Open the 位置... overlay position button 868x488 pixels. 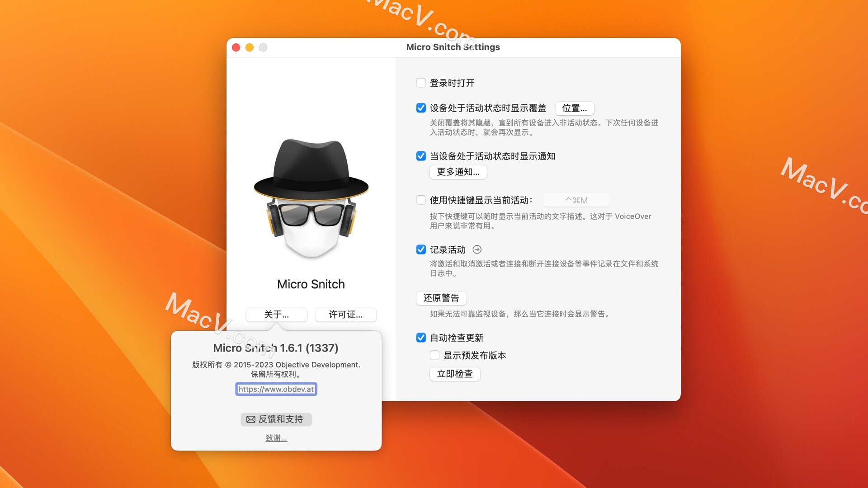[x=574, y=108]
